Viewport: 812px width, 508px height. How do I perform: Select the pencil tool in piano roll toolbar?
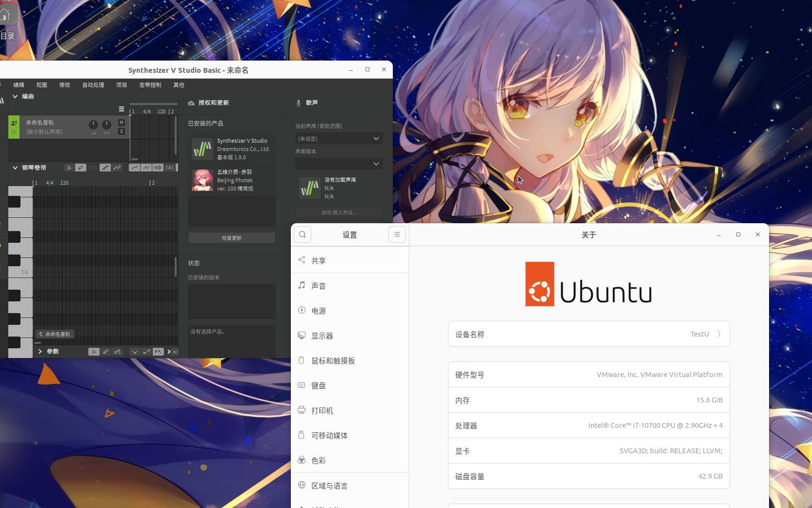pos(81,168)
